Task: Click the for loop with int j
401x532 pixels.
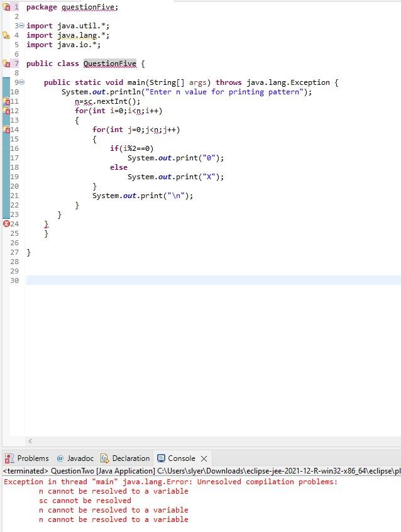Action: (x=136, y=130)
